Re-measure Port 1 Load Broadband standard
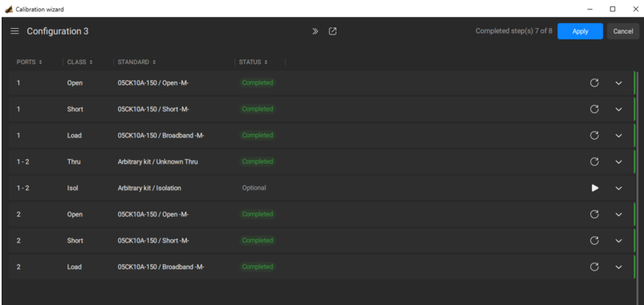644x305 pixels. pyautogui.click(x=594, y=136)
